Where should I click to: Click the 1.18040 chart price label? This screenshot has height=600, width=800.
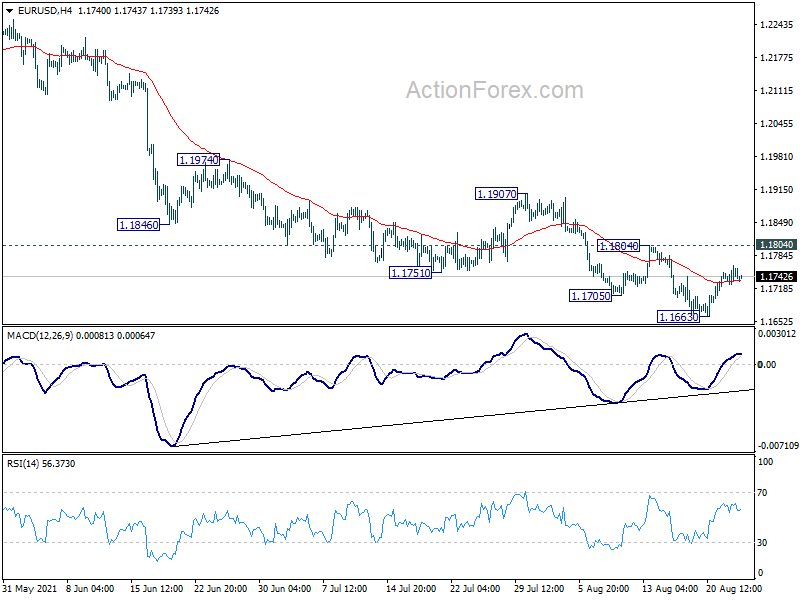(618, 246)
